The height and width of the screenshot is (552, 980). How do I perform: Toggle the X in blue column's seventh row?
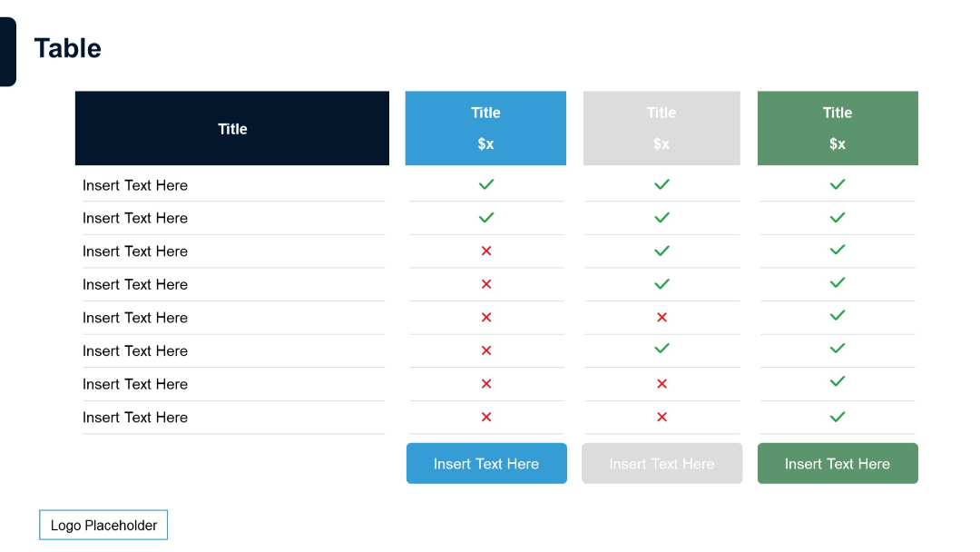[486, 383]
